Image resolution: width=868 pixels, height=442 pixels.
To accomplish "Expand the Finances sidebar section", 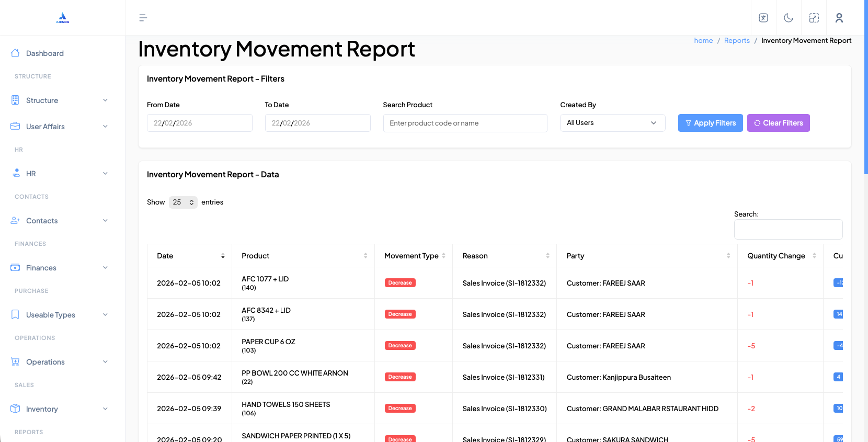I will (x=60, y=268).
